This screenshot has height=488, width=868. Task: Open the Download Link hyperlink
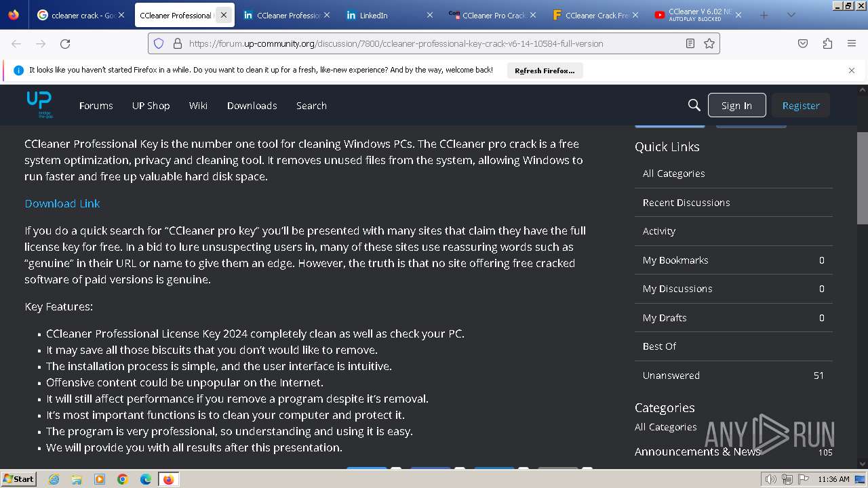click(62, 203)
